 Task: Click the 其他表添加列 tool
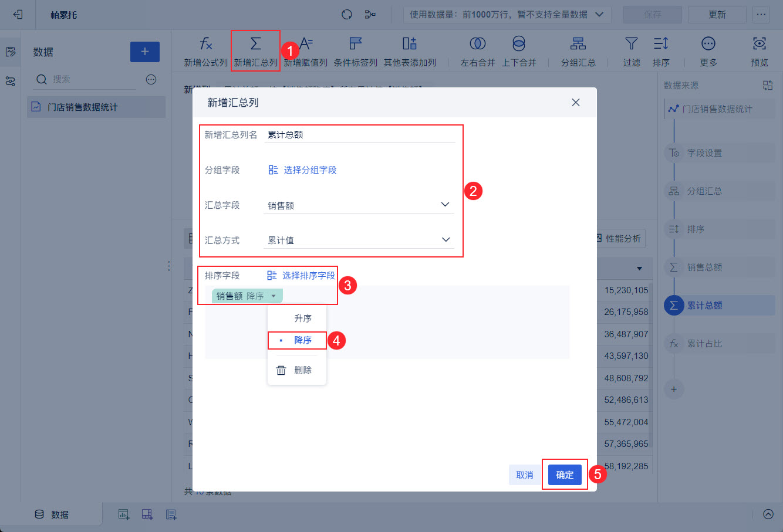(x=410, y=52)
